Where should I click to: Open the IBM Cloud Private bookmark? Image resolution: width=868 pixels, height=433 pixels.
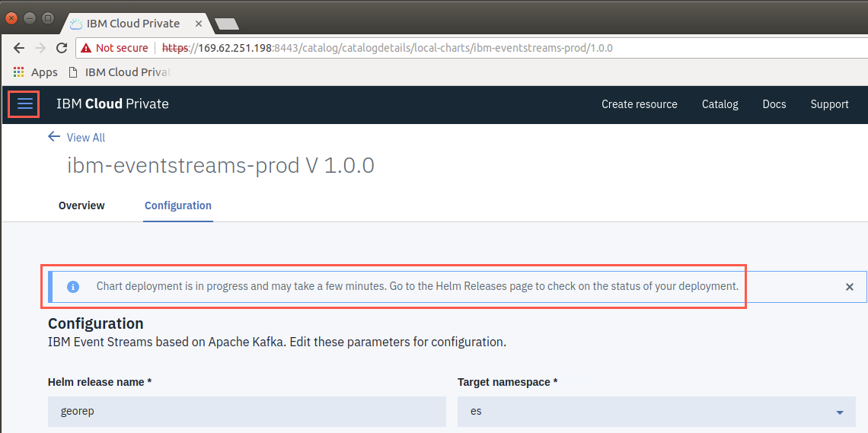(x=120, y=72)
